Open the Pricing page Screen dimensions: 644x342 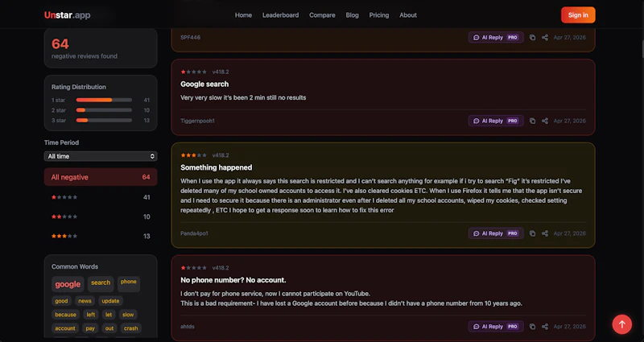[x=378, y=14]
